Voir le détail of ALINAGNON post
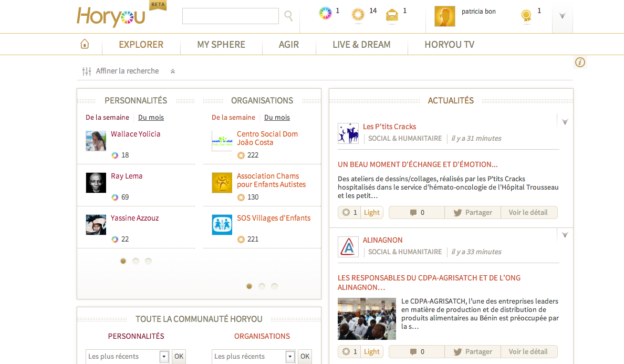This screenshot has width=624, height=364. point(528,352)
